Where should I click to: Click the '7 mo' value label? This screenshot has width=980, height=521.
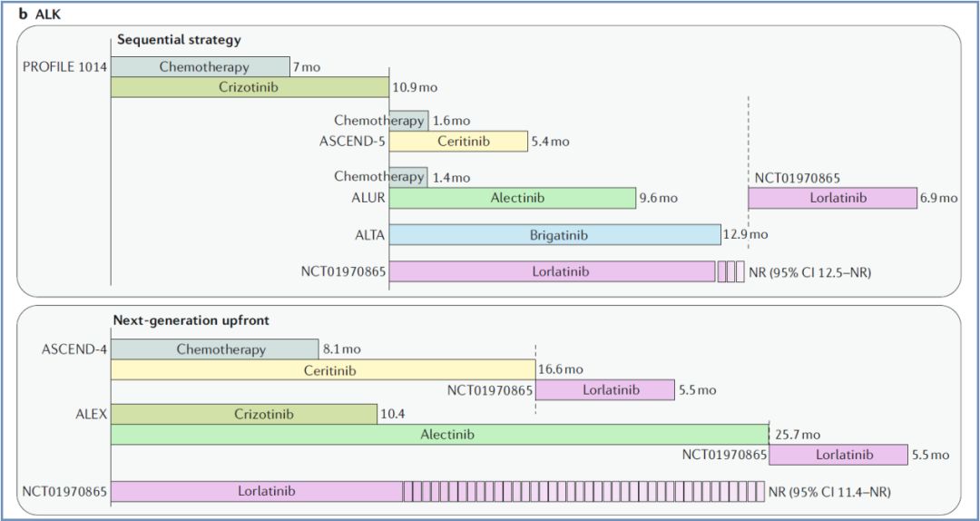click(x=307, y=67)
